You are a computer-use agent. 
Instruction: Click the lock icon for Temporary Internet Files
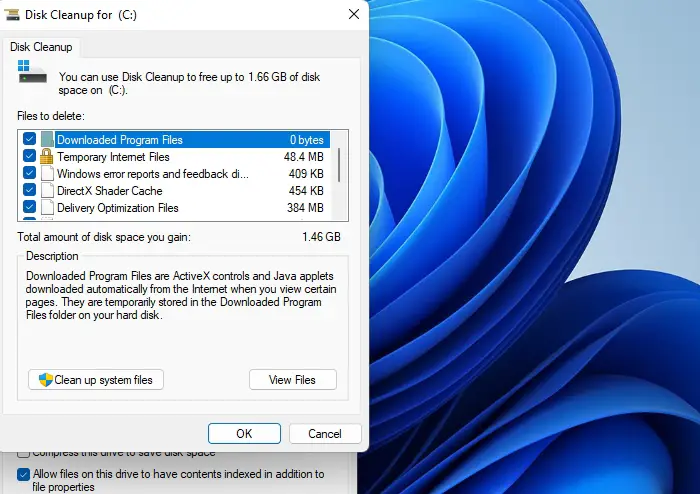coord(46,156)
